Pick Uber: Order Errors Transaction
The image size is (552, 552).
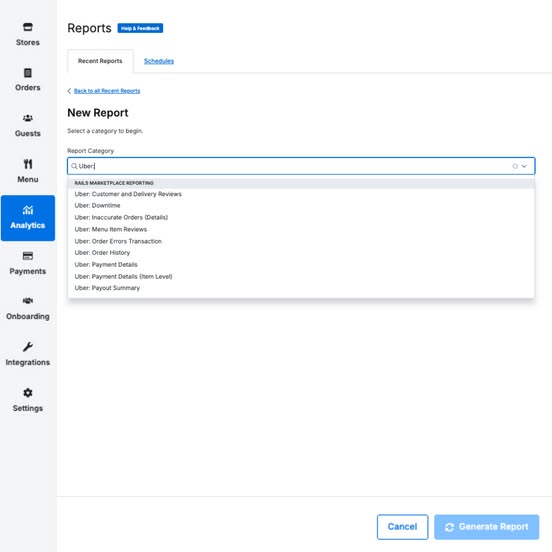[x=301, y=241]
